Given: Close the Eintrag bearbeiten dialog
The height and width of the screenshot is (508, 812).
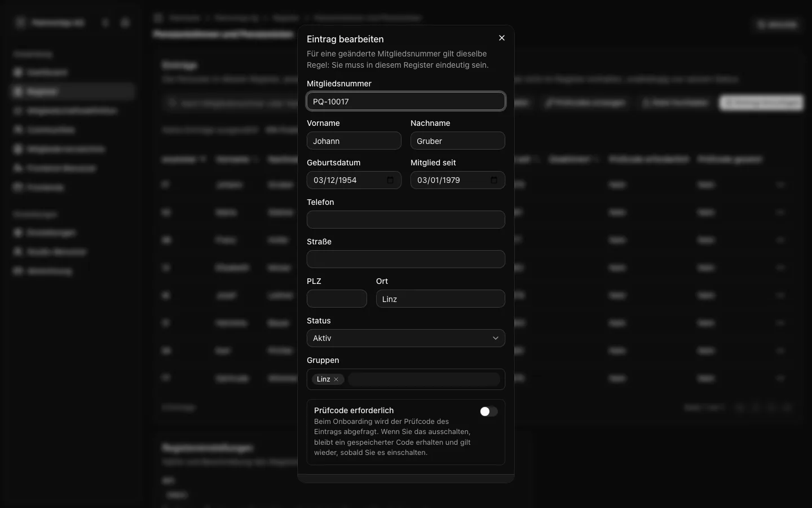Looking at the screenshot, I should point(502,38).
